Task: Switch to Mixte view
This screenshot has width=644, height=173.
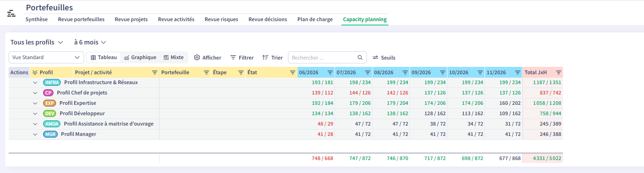Action: [173, 57]
